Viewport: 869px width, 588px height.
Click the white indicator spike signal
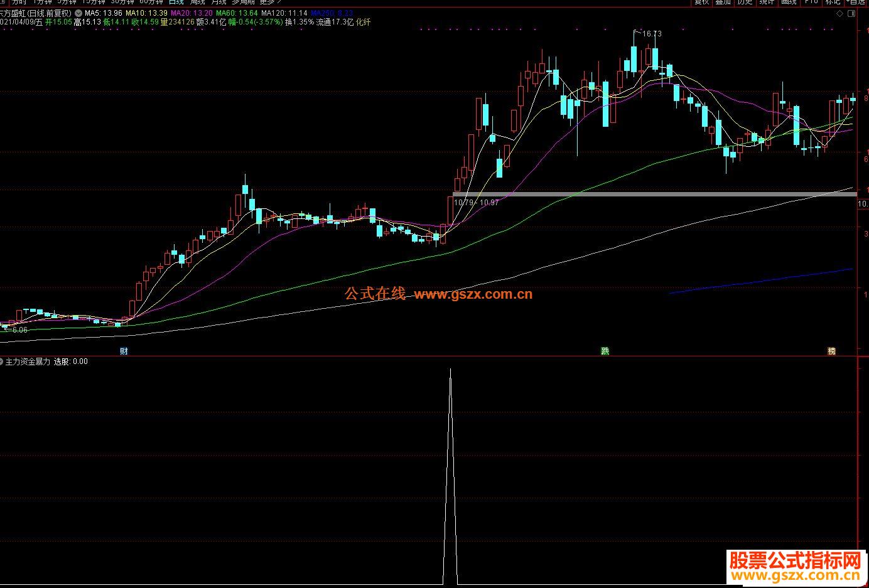pyautogui.click(x=450, y=477)
